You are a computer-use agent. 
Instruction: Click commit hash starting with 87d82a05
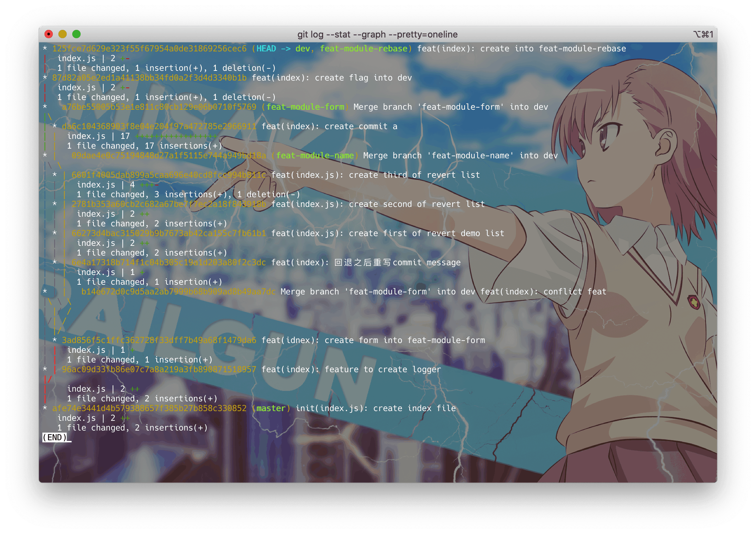pyautogui.click(x=149, y=78)
